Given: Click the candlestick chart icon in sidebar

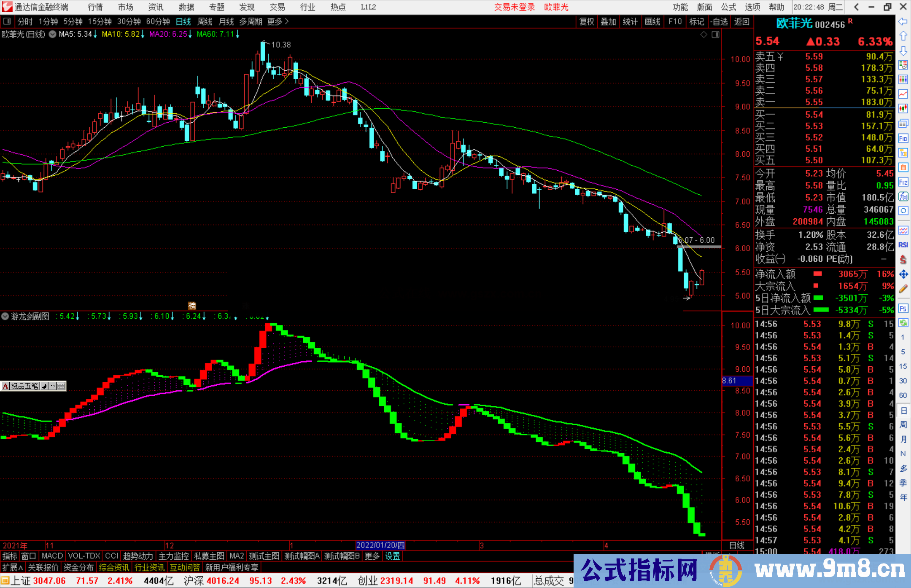Looking at the screenshot, I should 903,109.
